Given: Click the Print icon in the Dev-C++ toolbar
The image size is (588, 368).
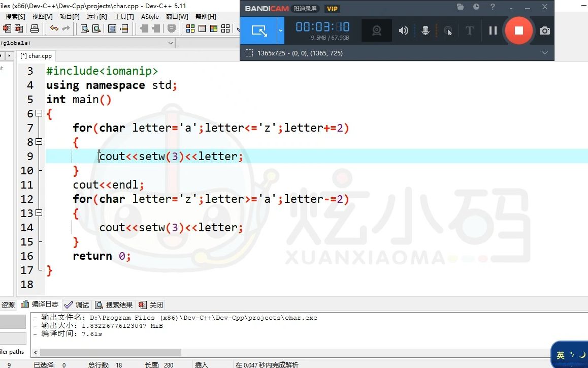Looking at the screenshot, I should 35,29.
